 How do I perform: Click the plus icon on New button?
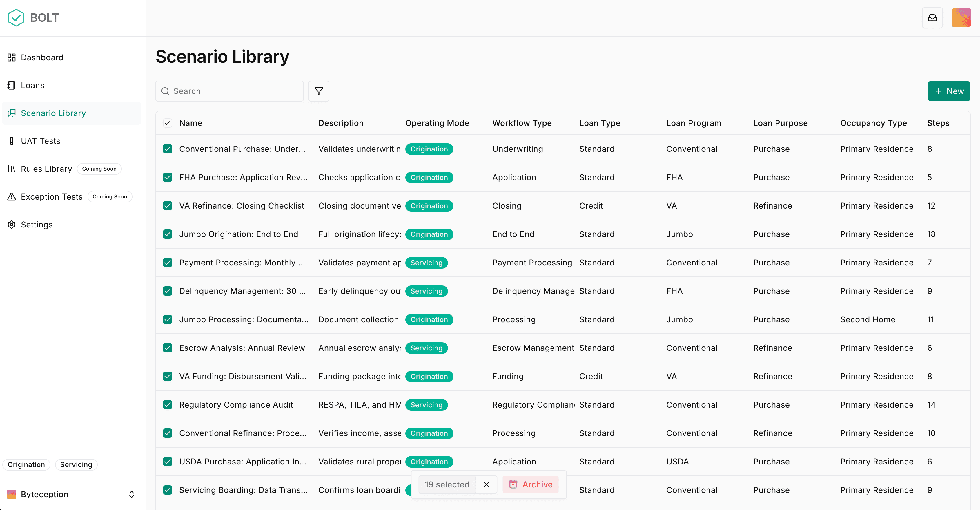click(x=939, y=91)
